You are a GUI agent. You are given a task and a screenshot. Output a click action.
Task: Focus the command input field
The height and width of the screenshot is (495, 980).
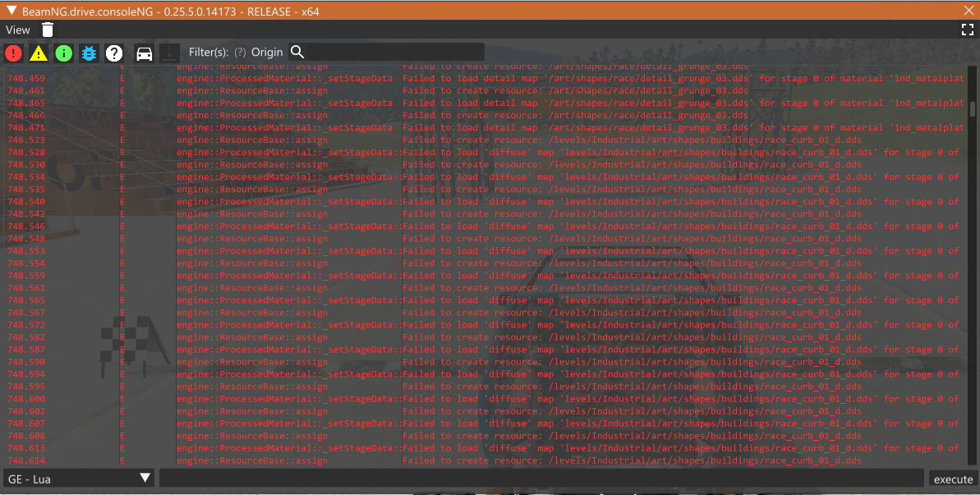point(541,479)
